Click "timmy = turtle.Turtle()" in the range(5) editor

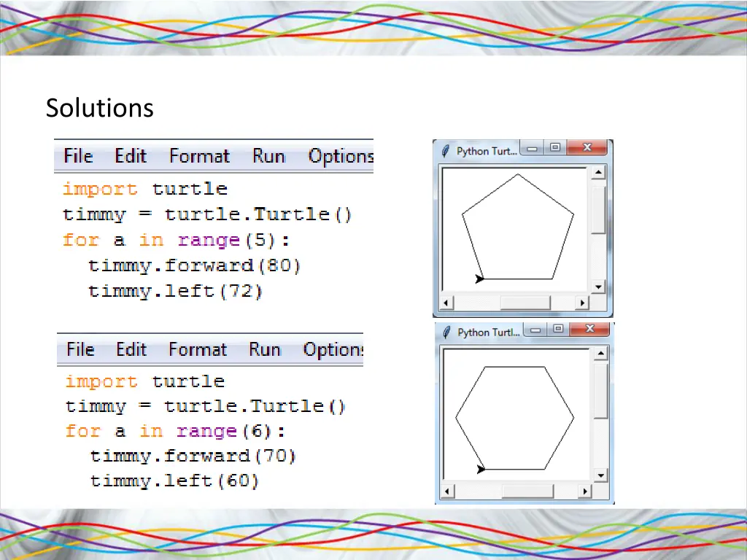(207, 215)
